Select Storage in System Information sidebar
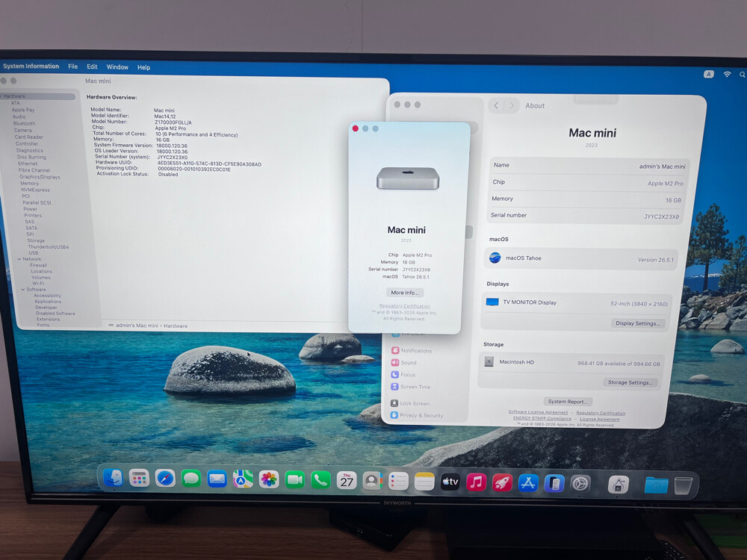 (x=36, y=240)
